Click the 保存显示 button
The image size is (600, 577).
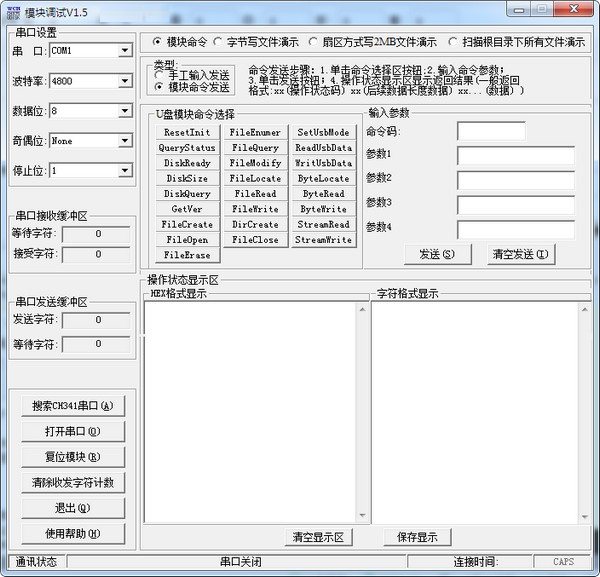click(417, 537)
